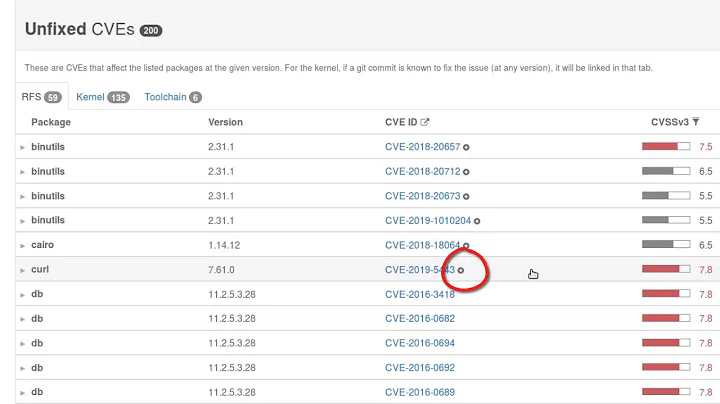Expand the binutils row for CVE-2018-20673
Screen dimensions: 720x404
[x=22, y=196]
